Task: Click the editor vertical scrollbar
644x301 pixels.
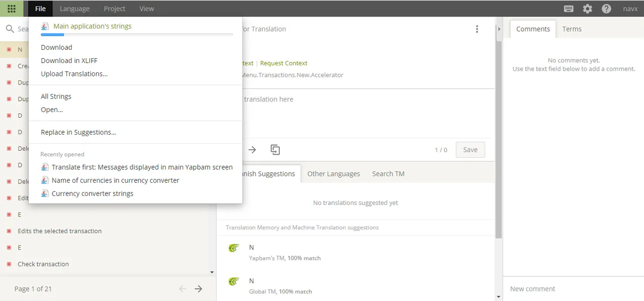Action: (x=499, y=140)
